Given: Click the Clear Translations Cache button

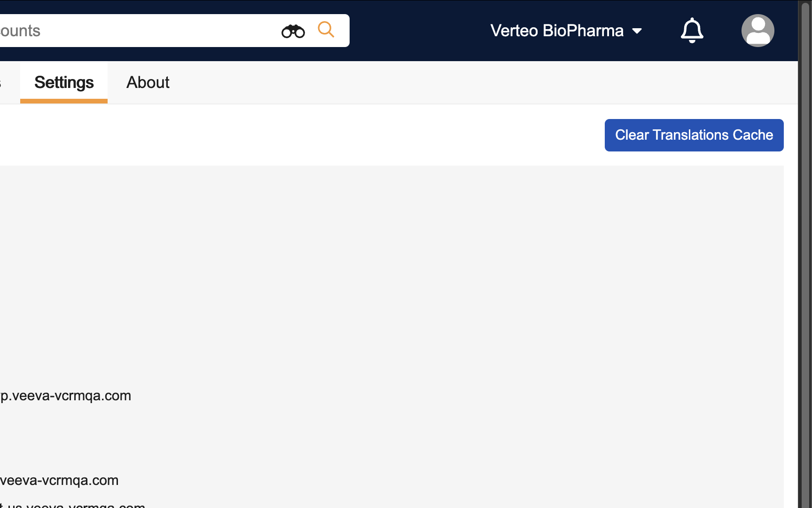Looking at the screenshot, I should pyautogui.click(x=694, y=135).
